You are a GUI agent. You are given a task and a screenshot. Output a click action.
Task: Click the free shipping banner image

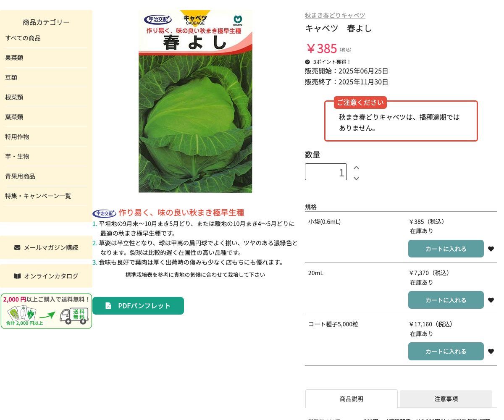click(x=46, y=311)
